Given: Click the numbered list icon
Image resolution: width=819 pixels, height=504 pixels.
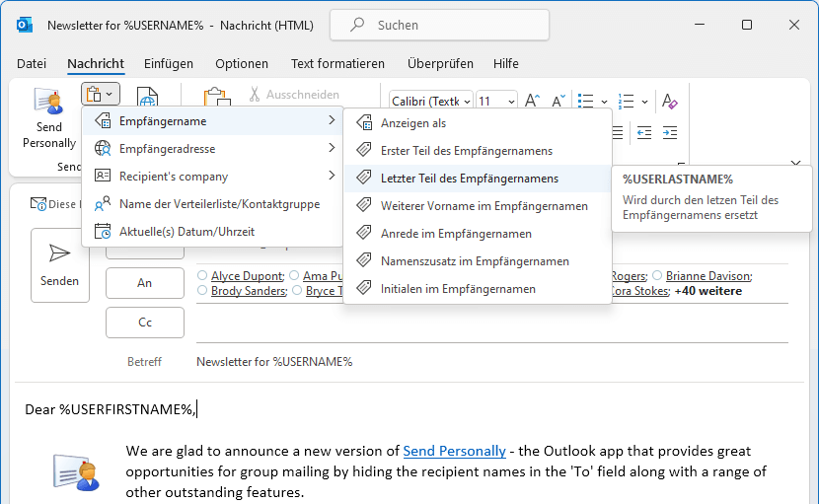Looking at the screenshot, I should click(x=626, y=101).
